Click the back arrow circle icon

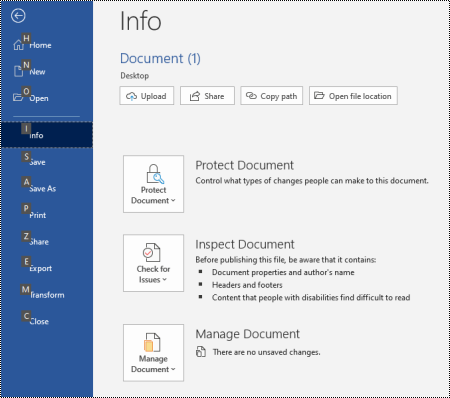click(18, 16)
